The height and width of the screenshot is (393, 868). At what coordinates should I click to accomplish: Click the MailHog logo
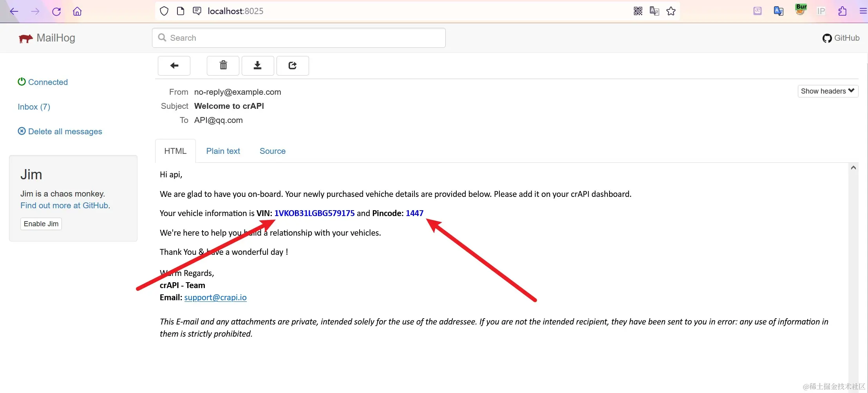[47, 38]
